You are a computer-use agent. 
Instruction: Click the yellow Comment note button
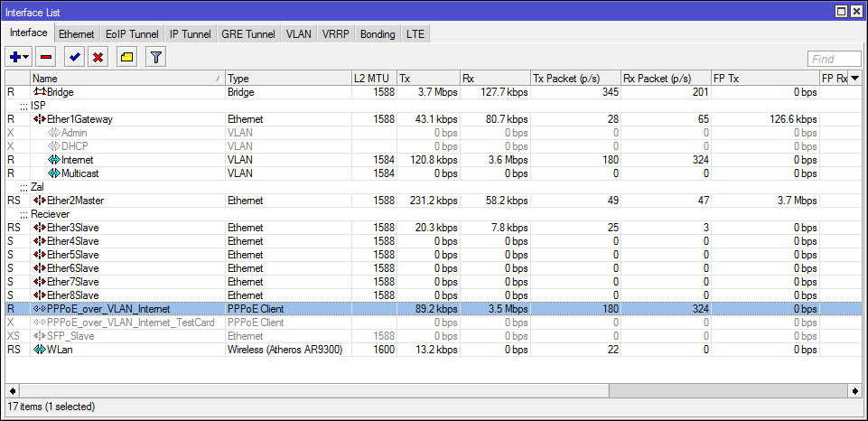click(x=127, y=57)
